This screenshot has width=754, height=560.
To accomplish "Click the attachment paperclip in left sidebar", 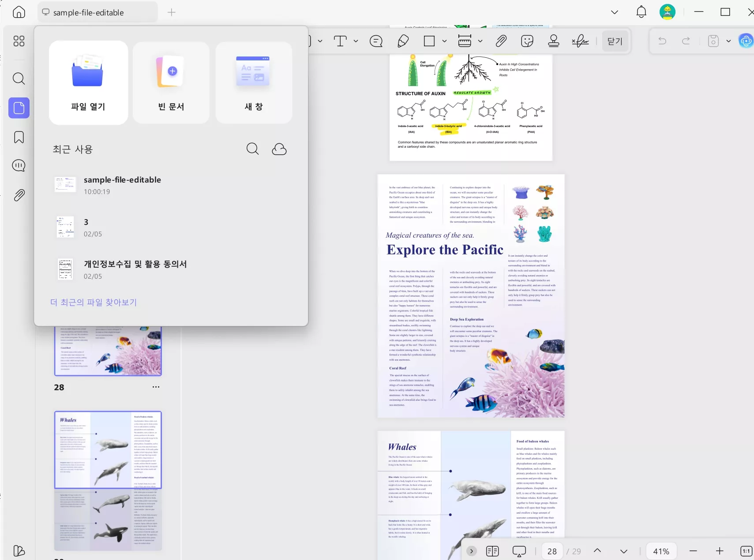I will 19,195.
